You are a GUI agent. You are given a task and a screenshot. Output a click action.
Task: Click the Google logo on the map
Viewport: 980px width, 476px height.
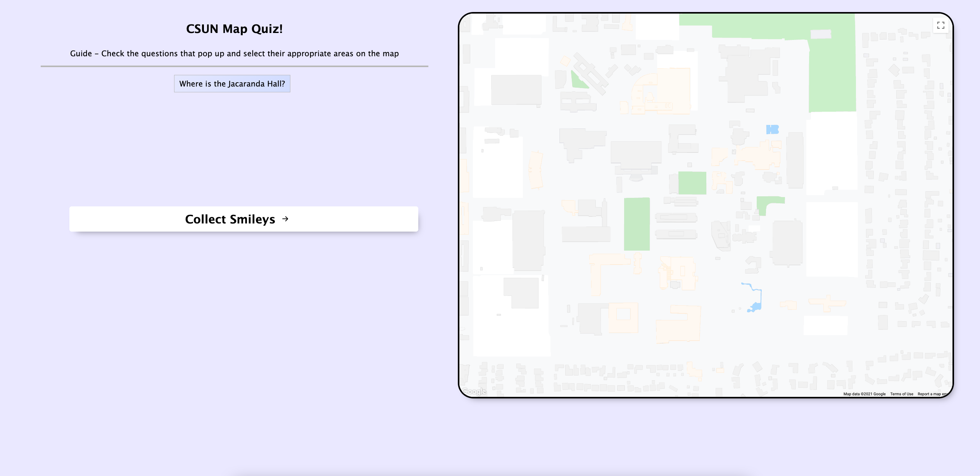[x=474, y=391]
